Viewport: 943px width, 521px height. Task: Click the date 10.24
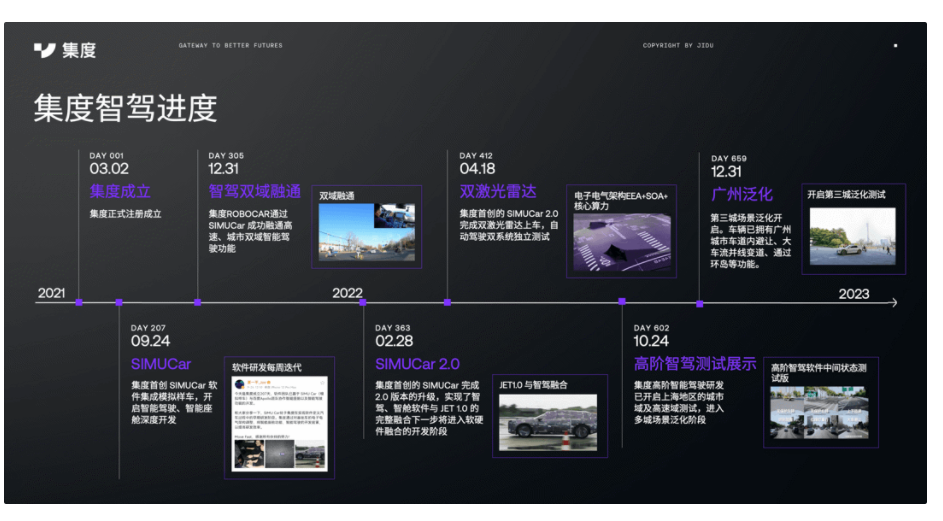click(x=651, y=341)
